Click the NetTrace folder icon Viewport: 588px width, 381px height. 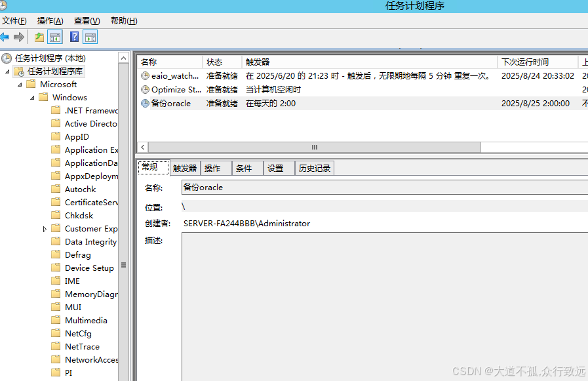(56, 346)
